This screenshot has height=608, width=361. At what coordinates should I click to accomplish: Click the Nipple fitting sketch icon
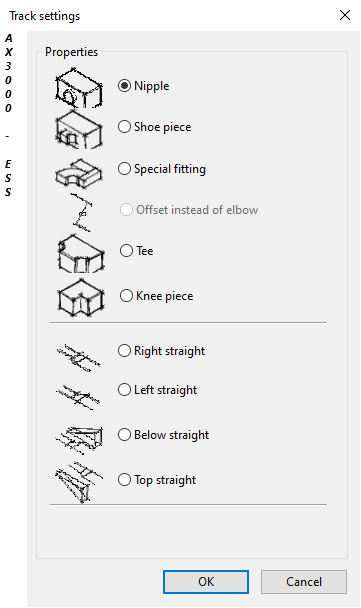click(79, 88)
